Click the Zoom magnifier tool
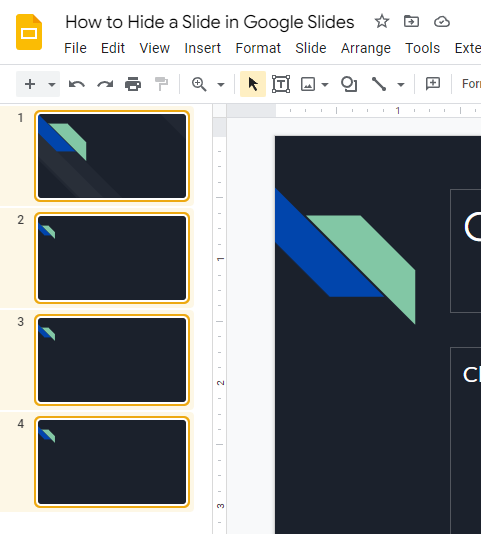Image resolution: width=481 pixels, height=534 pixels. tap(199, 84)
